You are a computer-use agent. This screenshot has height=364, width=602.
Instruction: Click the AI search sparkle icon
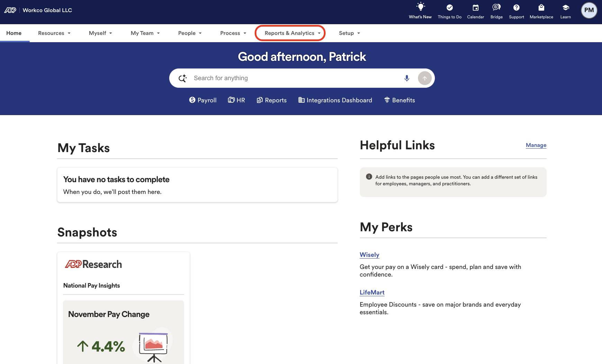click(183, 78)
